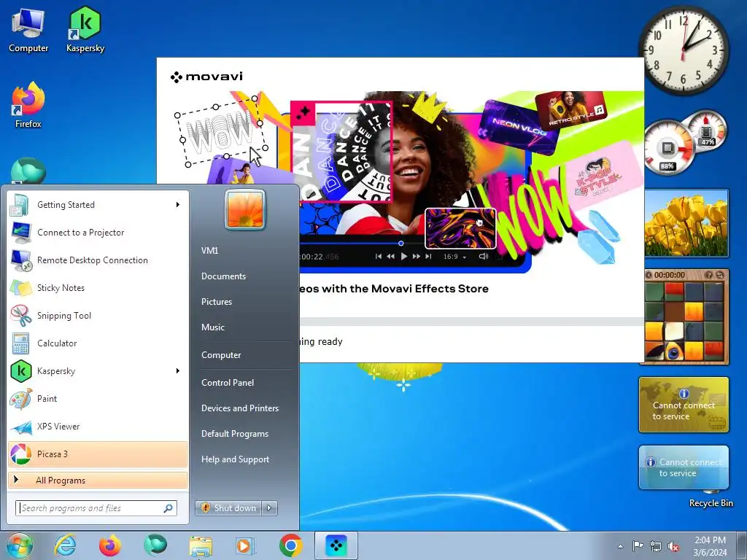Open the Computer desktop icon
747x560 pixels.
pos(28,29)
